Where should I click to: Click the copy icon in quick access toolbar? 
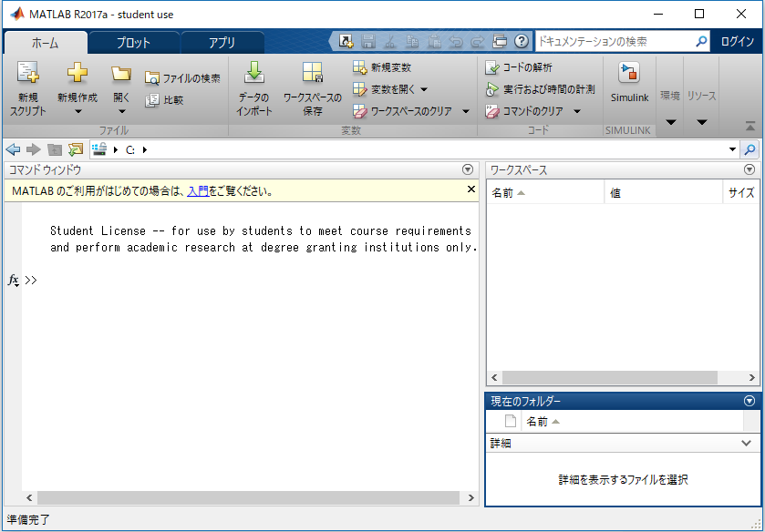pyautogui.click(x=412, y=41)
